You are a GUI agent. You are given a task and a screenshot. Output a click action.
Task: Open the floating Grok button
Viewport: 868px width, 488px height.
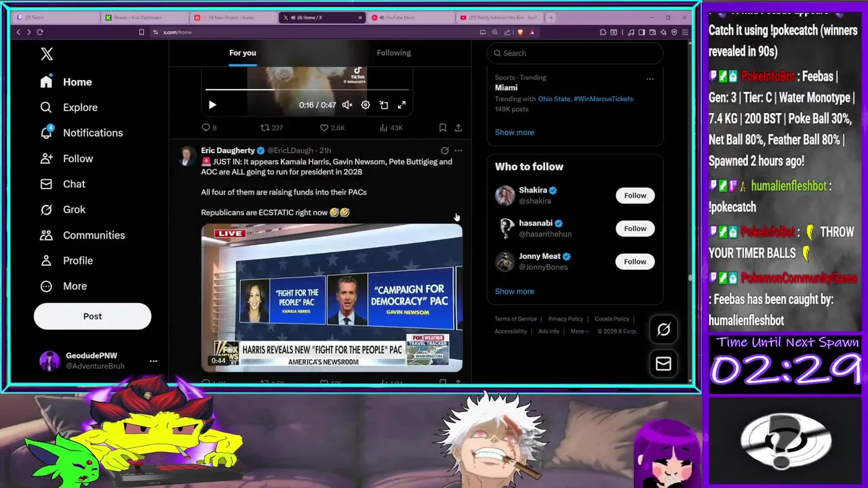pos(663,330)
